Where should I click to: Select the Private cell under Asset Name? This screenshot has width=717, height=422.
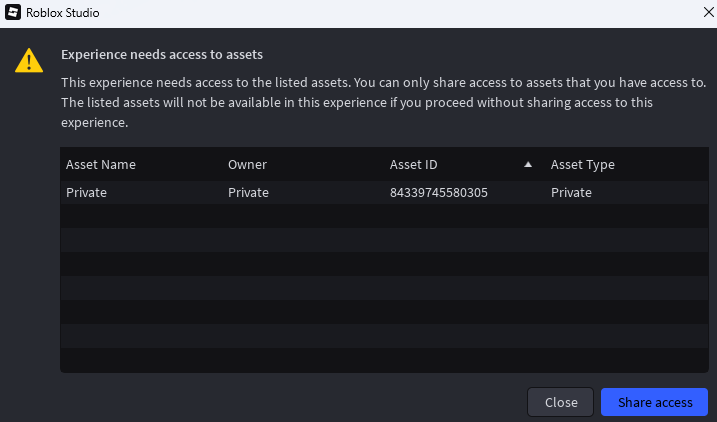point(86,193)
